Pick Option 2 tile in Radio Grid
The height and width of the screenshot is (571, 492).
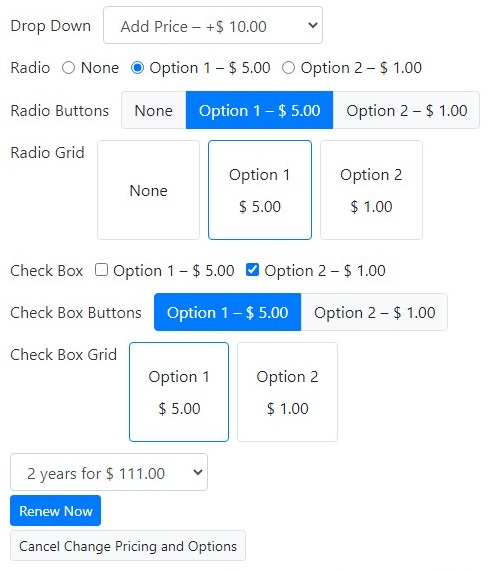pos(371,190)
